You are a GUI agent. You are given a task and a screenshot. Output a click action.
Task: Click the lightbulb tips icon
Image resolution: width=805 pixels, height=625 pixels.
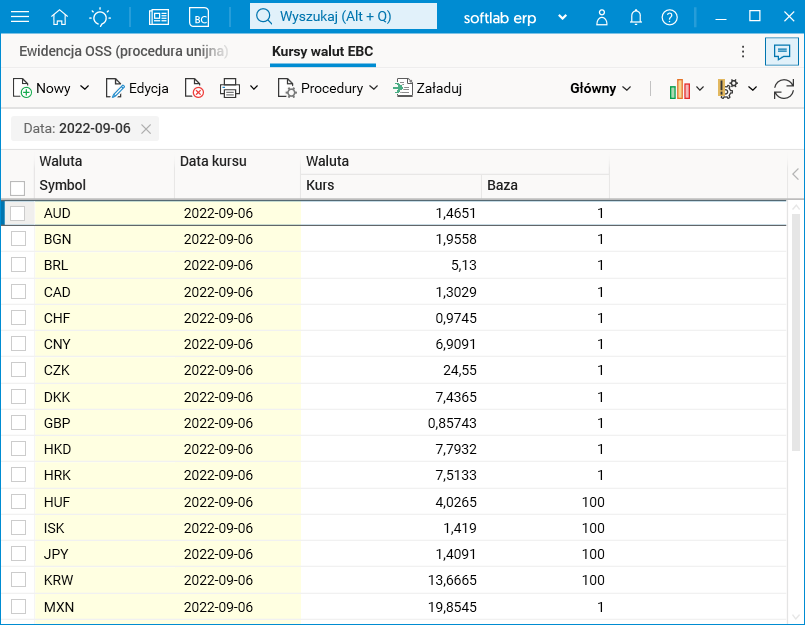coord(100,17)
